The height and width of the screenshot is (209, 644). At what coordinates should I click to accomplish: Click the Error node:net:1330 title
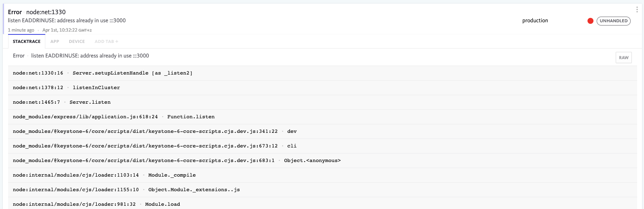(37, 12)
